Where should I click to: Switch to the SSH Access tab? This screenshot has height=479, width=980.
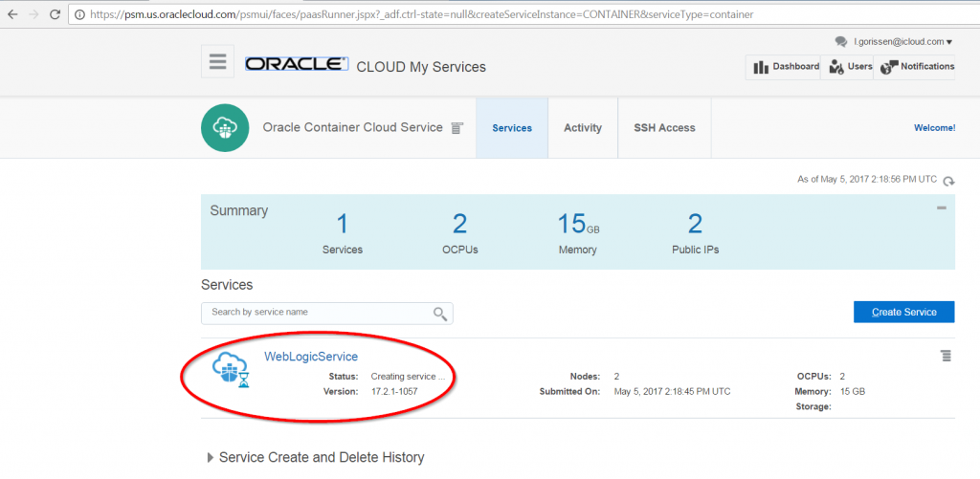coord(664,128)
